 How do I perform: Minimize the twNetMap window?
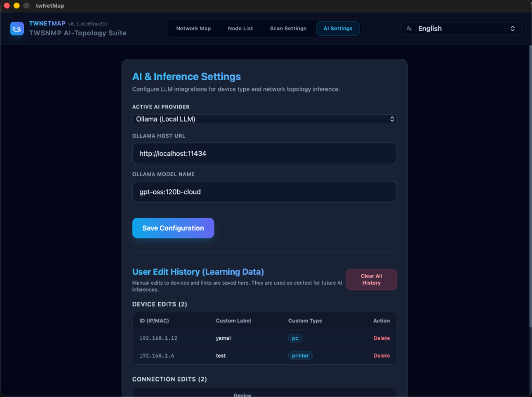click(16, 6)
